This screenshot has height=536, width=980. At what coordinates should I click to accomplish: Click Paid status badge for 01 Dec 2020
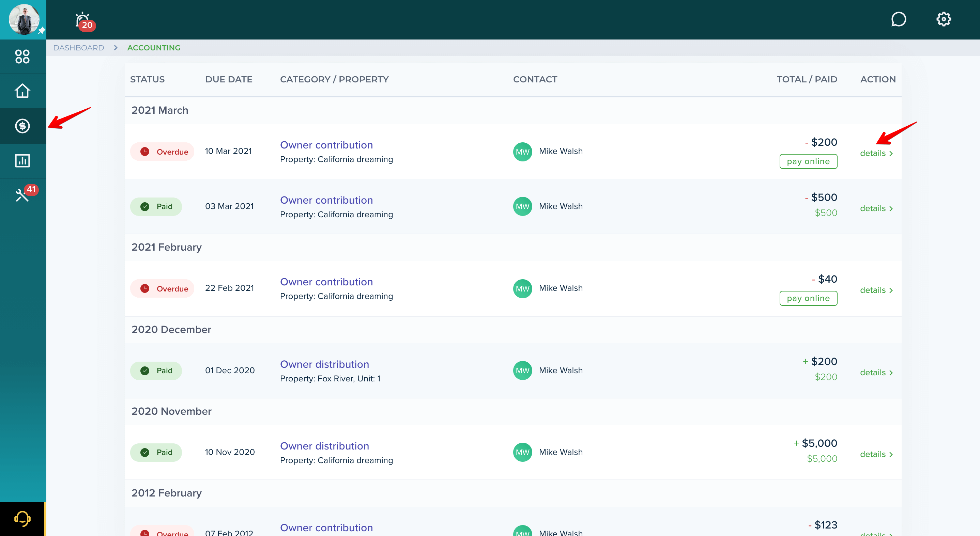(156, 371)
